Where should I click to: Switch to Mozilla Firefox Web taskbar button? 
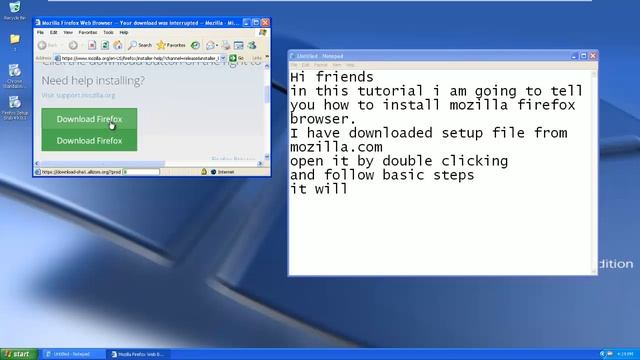pos(139,354)
